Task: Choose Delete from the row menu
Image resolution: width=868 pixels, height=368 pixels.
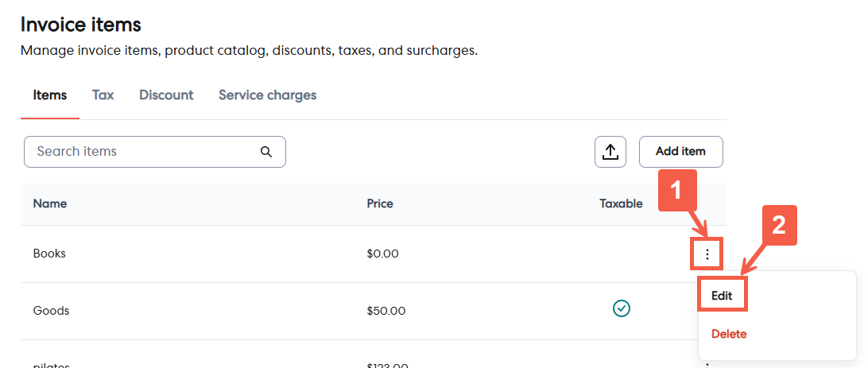Action: click(729, 334)
